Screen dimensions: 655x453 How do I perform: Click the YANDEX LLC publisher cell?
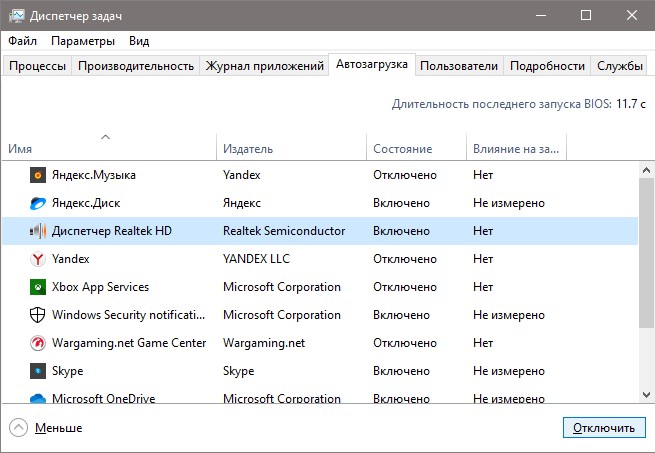tap(256, 259)
